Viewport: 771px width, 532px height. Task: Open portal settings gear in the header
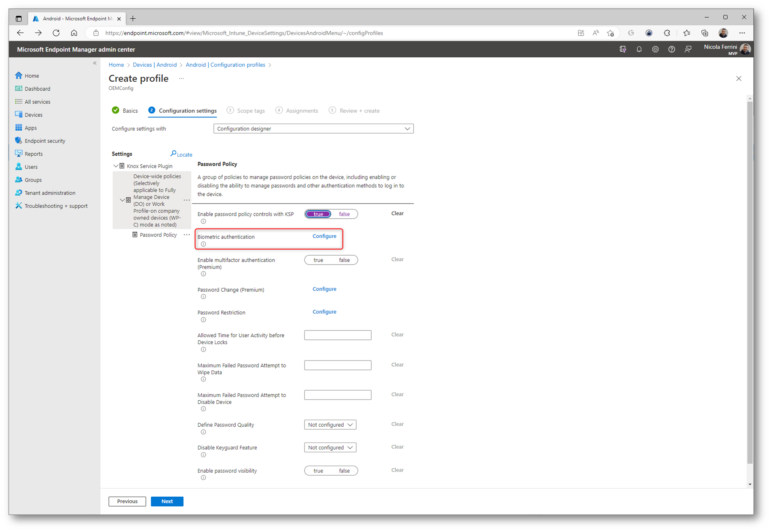(655, 49)
